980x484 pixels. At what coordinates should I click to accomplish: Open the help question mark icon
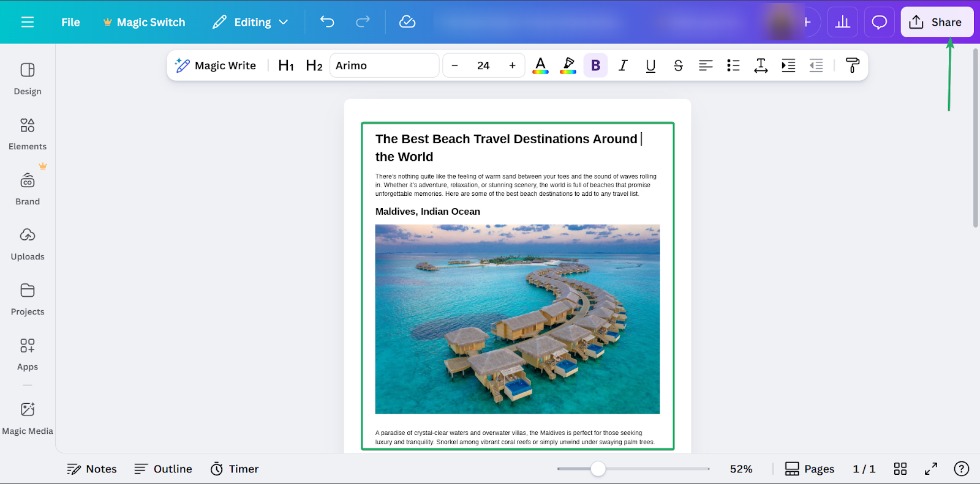tap(961, 469)
